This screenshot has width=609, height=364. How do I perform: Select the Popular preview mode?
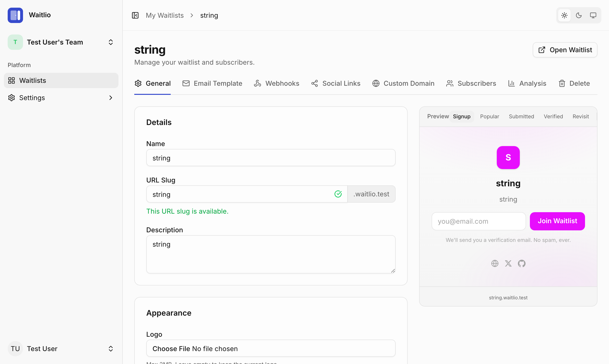[489, 117]
